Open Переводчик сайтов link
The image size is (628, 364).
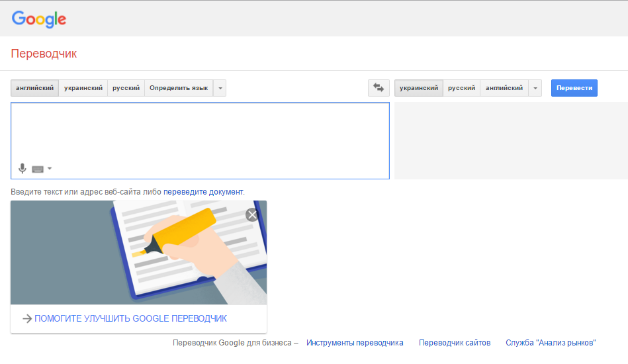455,343
